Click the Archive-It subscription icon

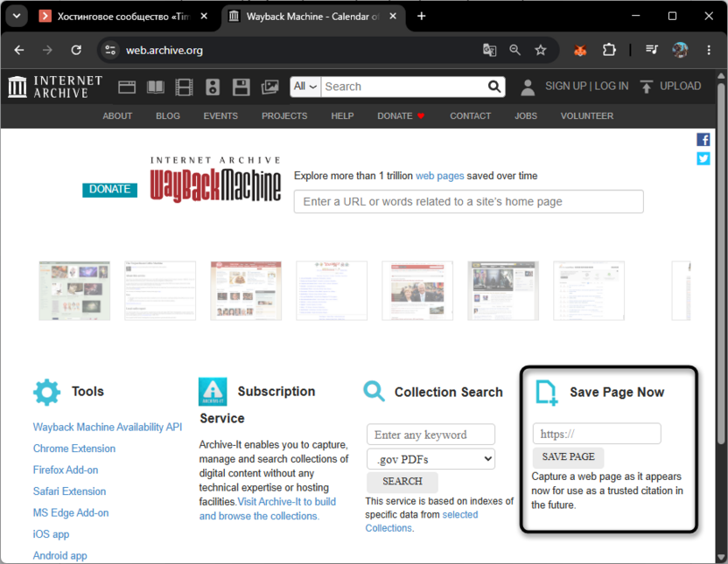(213, 392)
